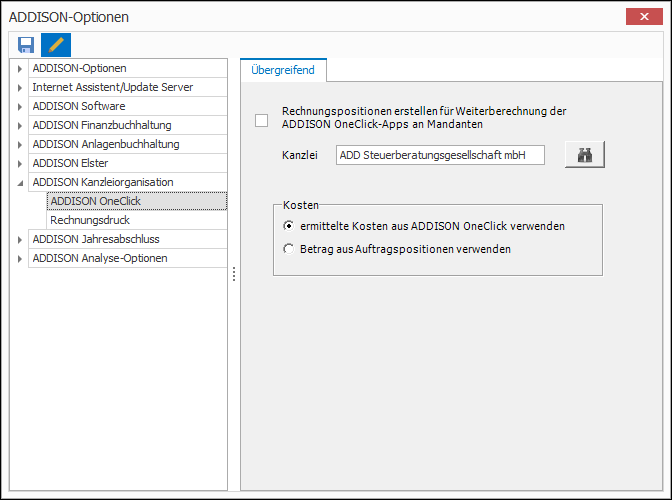This screenshot has width=672, height=500.
Task: Toggle the pencil edit mode icon
Action: [x=56, y=45]
